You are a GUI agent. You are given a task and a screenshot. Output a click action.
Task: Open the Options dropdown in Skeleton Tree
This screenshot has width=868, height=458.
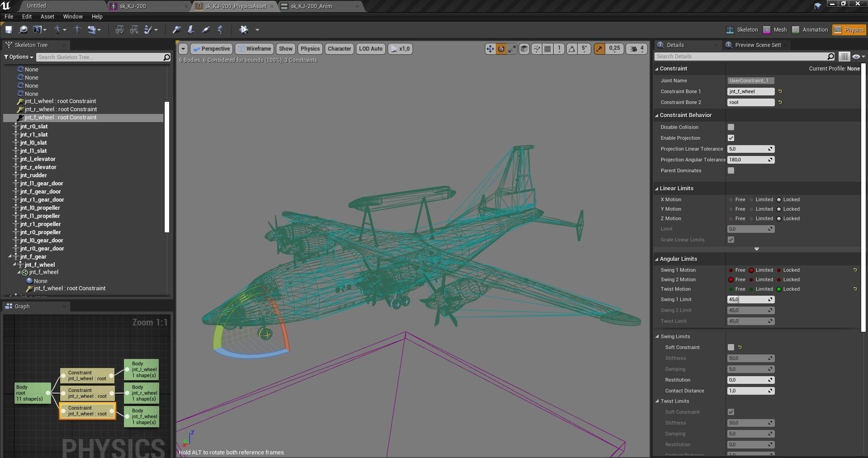coord(19,57)
